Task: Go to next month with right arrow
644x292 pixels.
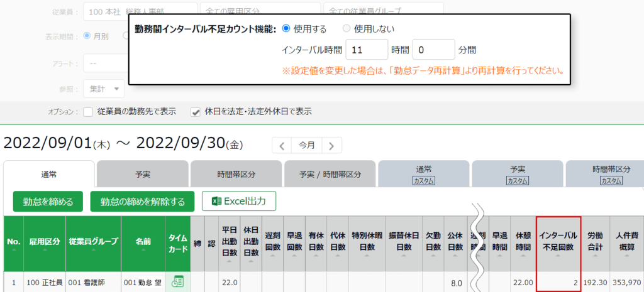Action: (331, 145)
